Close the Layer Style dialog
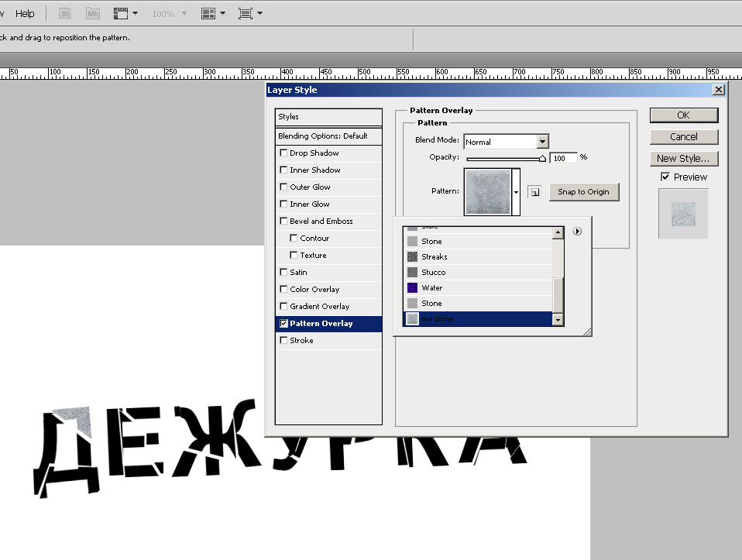 point(719,90)
